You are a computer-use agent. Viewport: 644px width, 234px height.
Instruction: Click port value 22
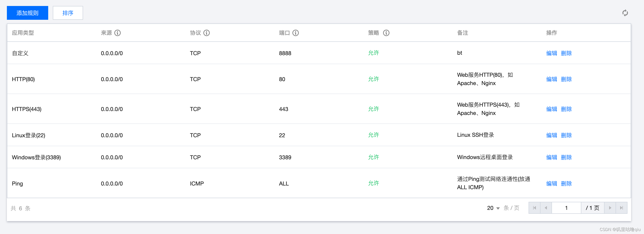pos(282,135)
